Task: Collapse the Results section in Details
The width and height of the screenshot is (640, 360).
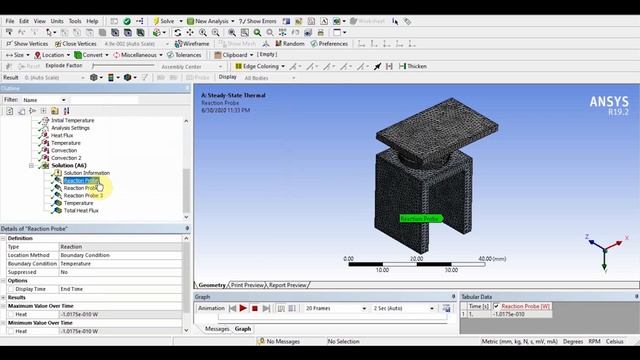Action: [3, 298]
